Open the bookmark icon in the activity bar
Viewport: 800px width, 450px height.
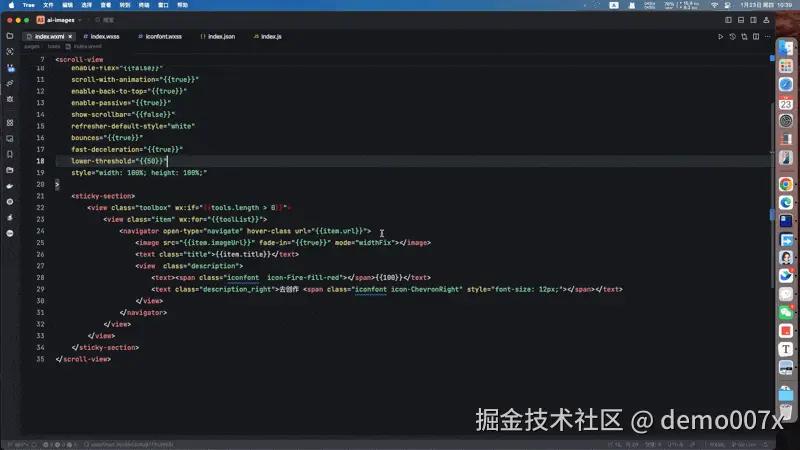(10, 154)
